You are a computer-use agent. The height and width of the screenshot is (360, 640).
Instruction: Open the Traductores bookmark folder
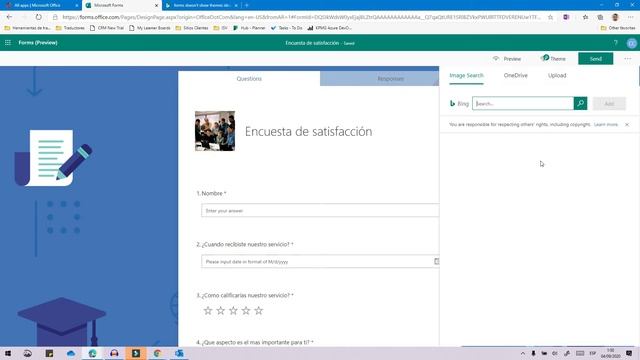click(x=70, y=28)
